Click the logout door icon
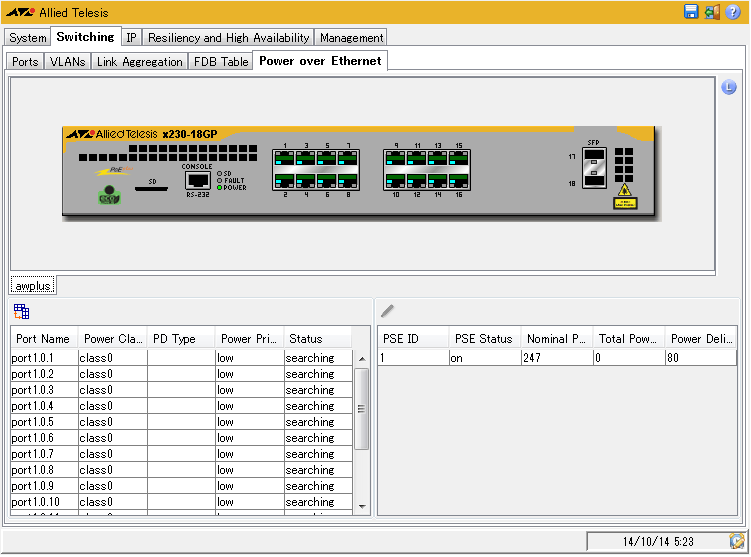Viewport: 751px width, 557px height. (712, 11)
